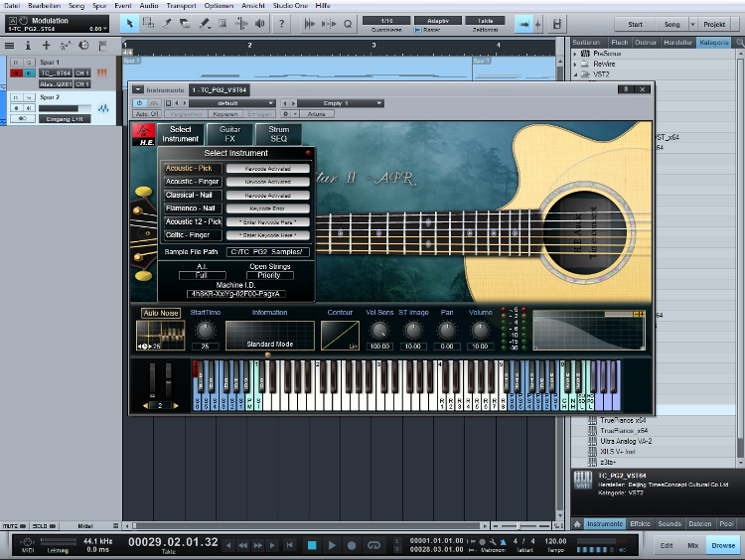
Task: Open the 1/16 quantize value dropdown
Action: coord(386,21)
